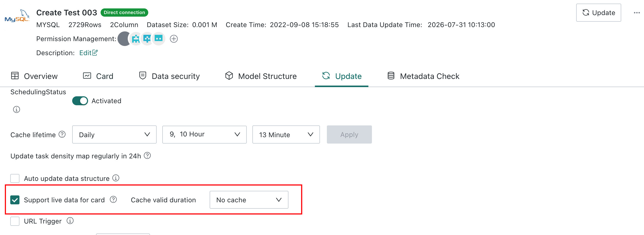Click the URL Trigger info icon
Screen dimensions: 644x235
(70, 221)
